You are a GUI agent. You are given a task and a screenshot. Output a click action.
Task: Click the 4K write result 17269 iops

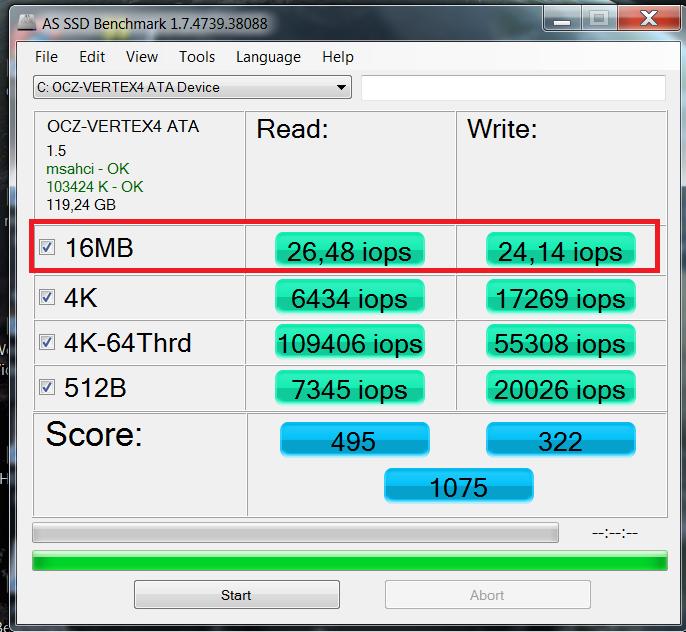(x=560, y=297)
